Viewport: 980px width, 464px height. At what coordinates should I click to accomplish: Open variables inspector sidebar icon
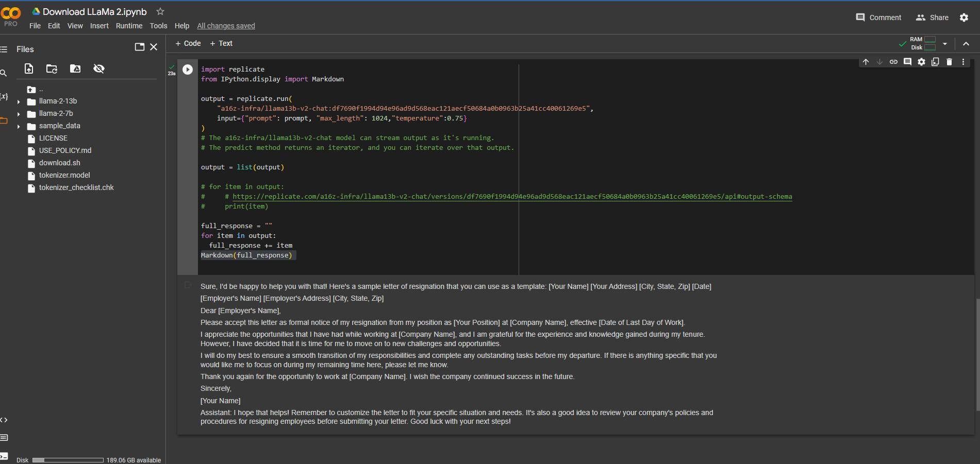pos(4,96)
